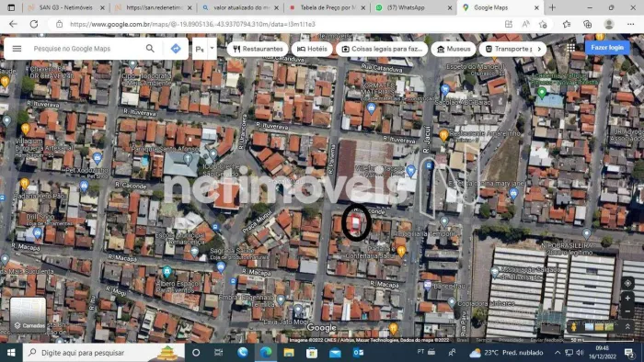Show hidden system tray icons chevron
This screenshot has width=644, height=362.
558,353
